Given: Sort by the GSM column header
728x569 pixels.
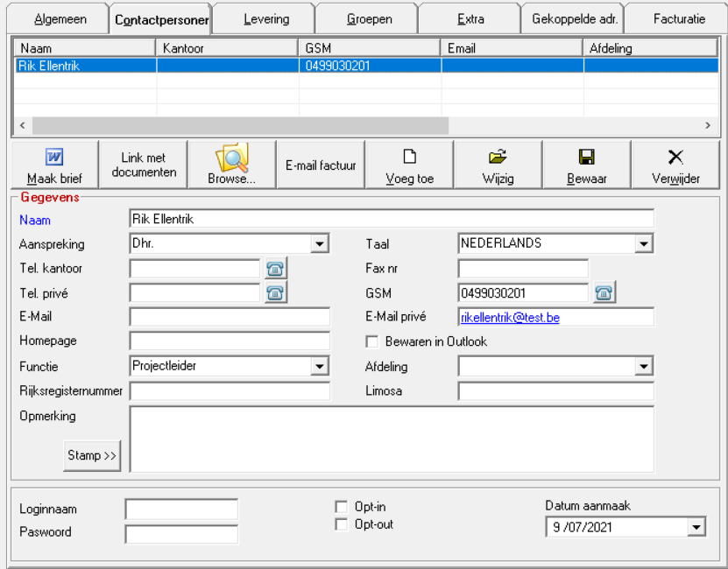Looking at the screenshot, I should 370,48.
